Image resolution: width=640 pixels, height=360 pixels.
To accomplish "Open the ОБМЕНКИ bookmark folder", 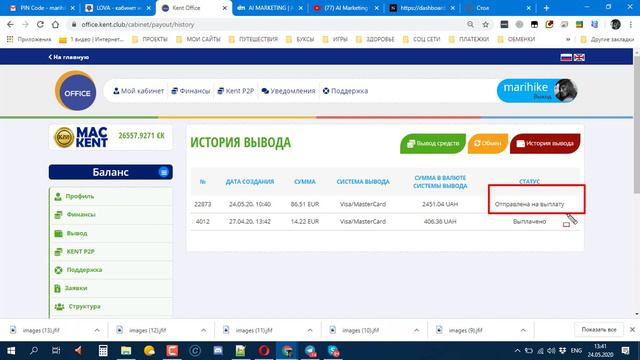I will (516, 39).
